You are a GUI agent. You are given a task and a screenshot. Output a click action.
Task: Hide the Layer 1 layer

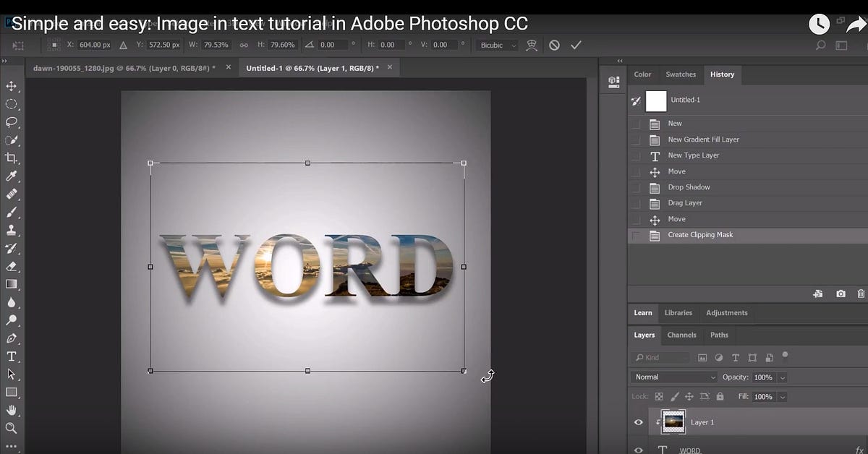[x=638, y=422]
